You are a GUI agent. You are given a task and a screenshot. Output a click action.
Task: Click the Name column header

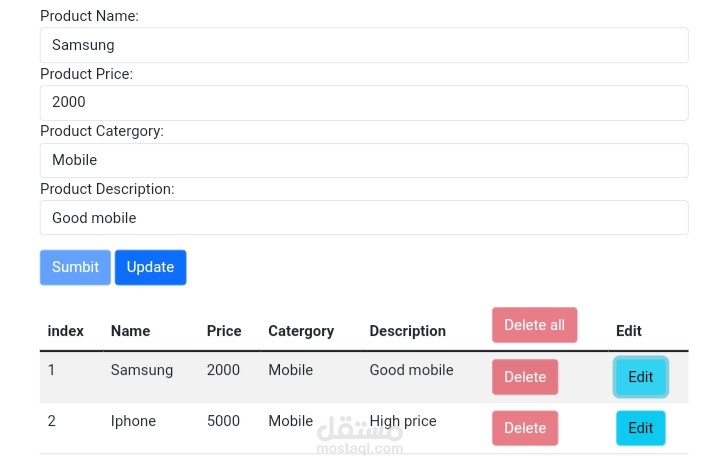(130, 331)
